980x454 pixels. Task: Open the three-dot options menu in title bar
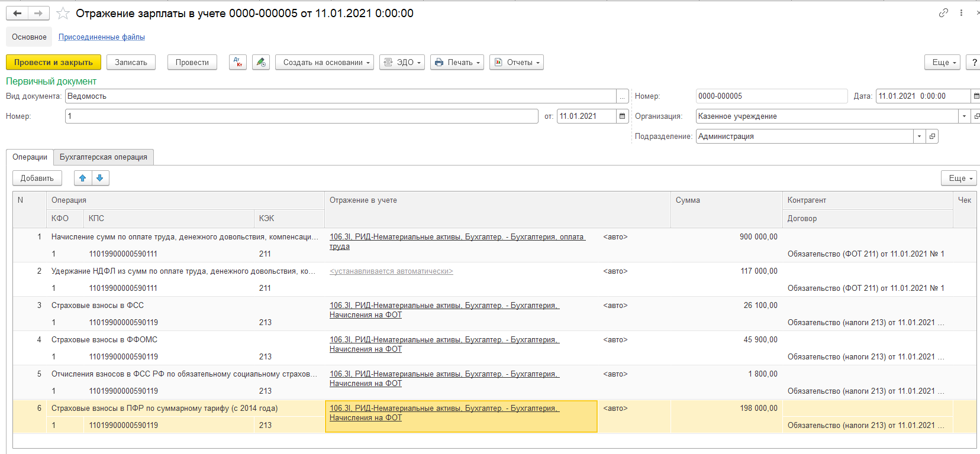[x=961, y=12]
